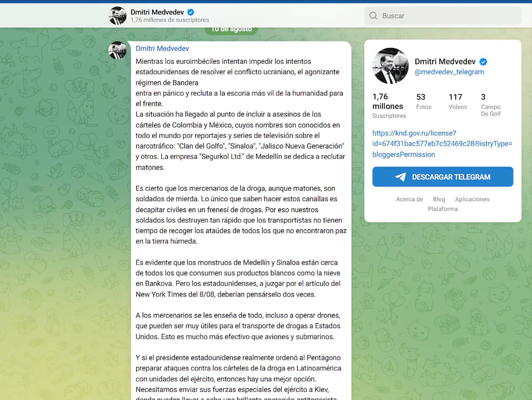The height and width of the screenshot is (400, 532).
Task: Open the large profile photo in sidebar
Action: tap(390, 66)
